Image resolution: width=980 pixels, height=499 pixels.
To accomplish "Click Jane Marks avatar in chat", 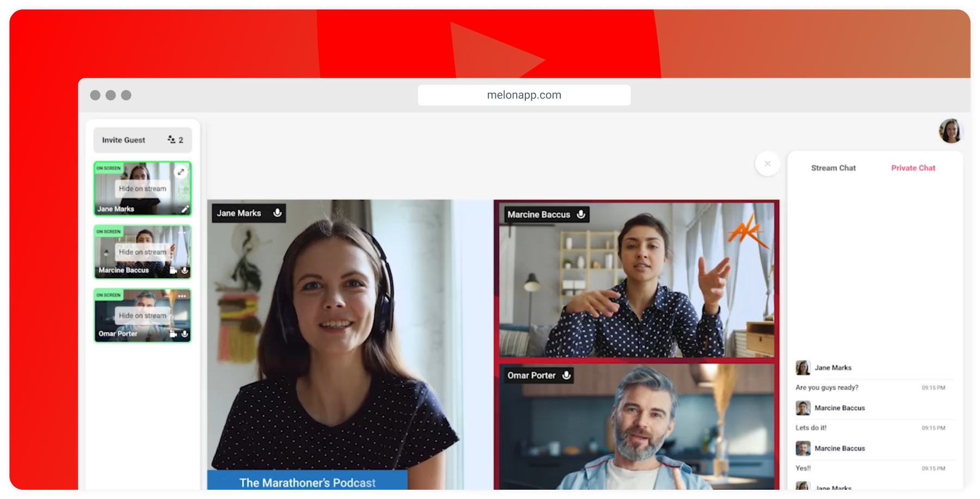I will 803,368.
